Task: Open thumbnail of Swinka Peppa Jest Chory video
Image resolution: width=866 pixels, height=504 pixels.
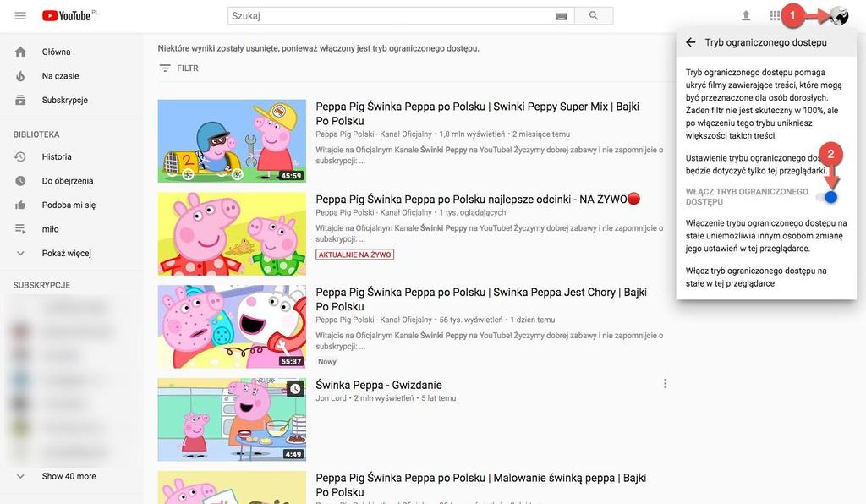Action: (x=232, y=326)
